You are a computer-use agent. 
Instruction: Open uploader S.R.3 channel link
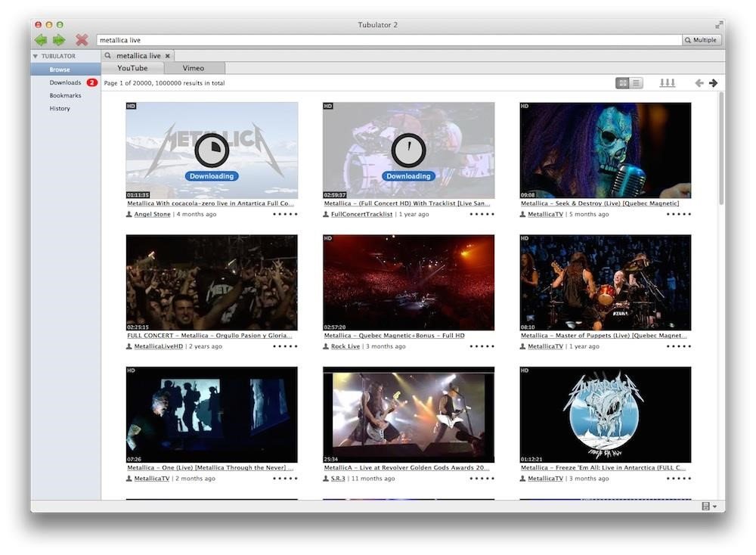tap(338, 479)
